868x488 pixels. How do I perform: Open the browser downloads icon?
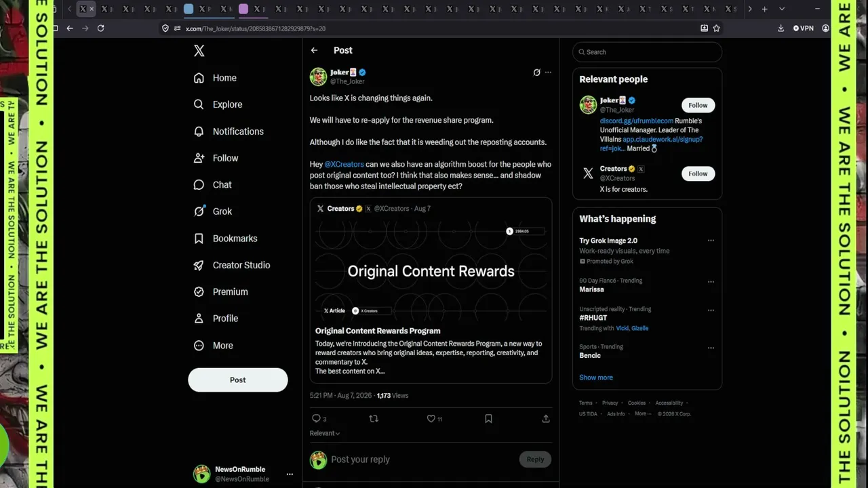click(x=781, y=28)
